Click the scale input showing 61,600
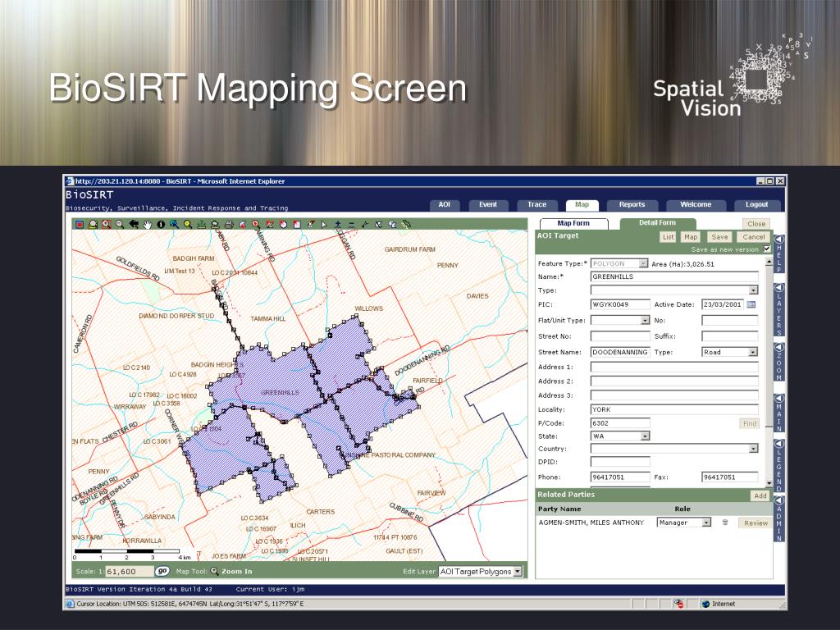This screenshot has width=840, height=630. (x=129, y=572)
